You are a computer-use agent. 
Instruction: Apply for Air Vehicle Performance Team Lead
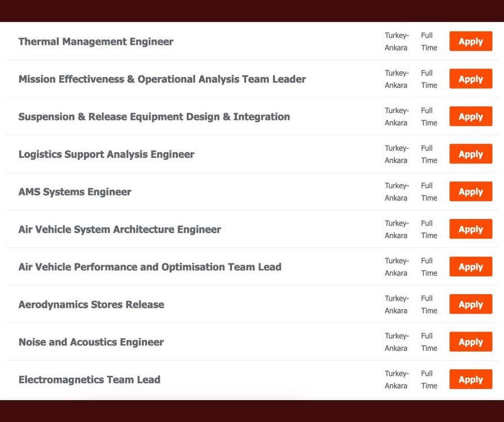point(470,267)
